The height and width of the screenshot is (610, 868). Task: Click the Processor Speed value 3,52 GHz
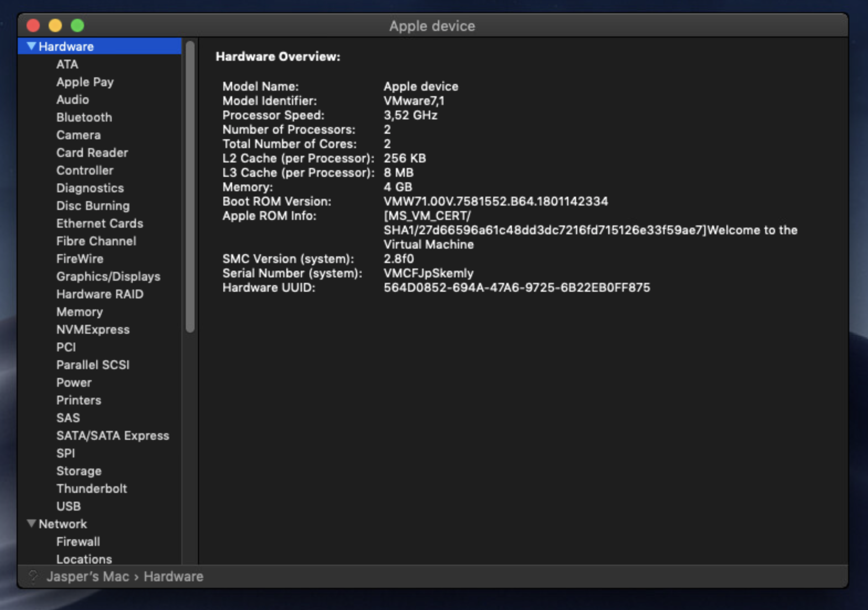[x=411, y=115]
